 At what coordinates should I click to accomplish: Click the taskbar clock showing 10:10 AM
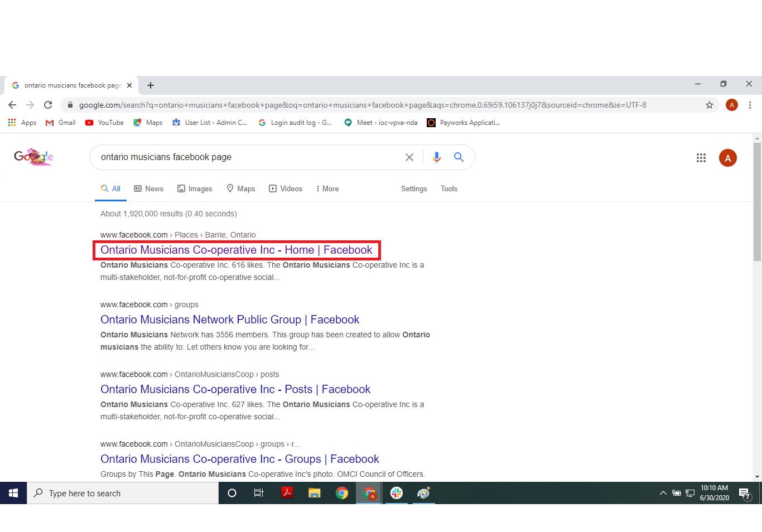click(715, 493)
